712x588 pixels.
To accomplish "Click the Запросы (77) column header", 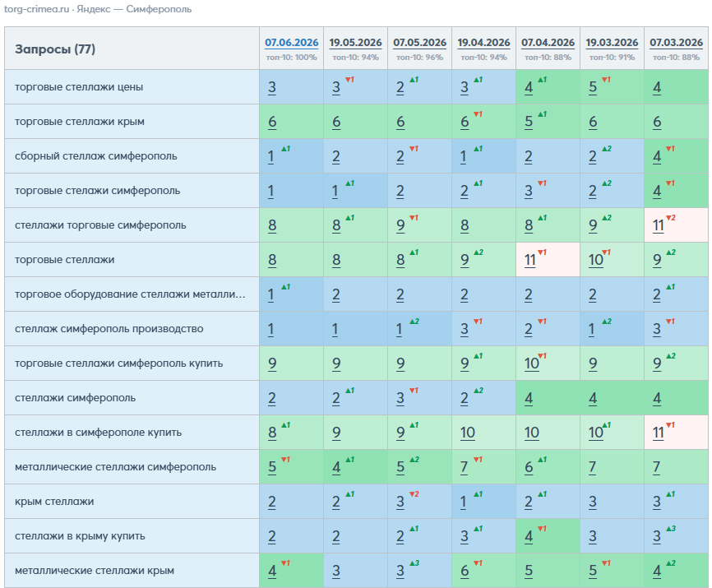I will (x=55, y=49).
